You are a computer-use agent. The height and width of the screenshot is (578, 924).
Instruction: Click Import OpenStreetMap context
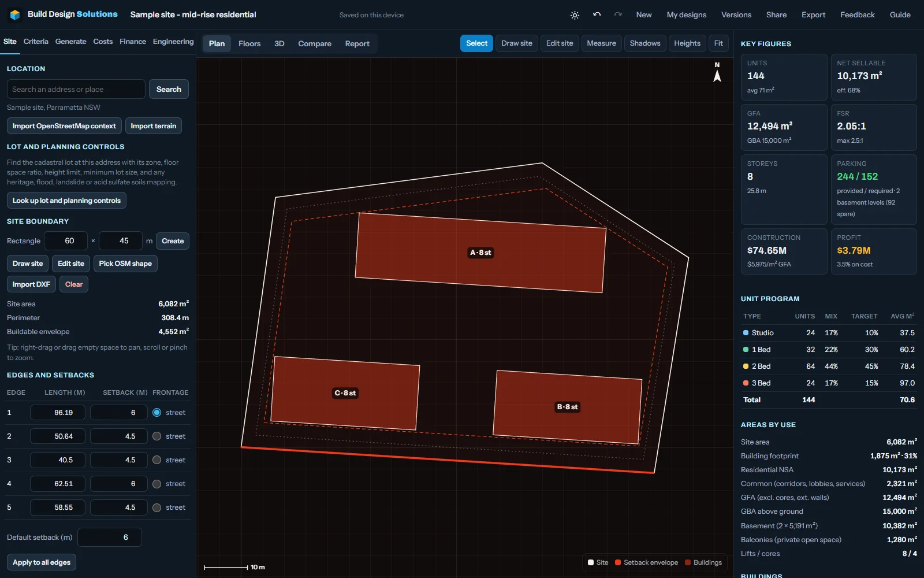point(64,126)
